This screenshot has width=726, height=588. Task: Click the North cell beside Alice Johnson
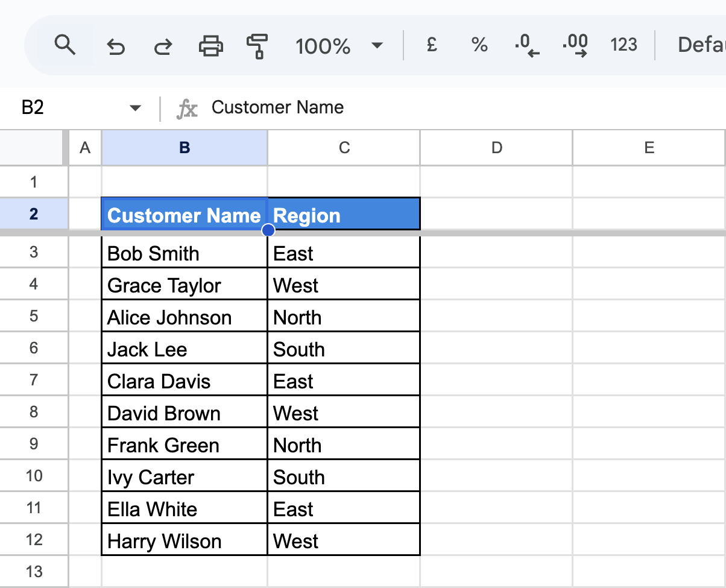(x=344, y=317)
